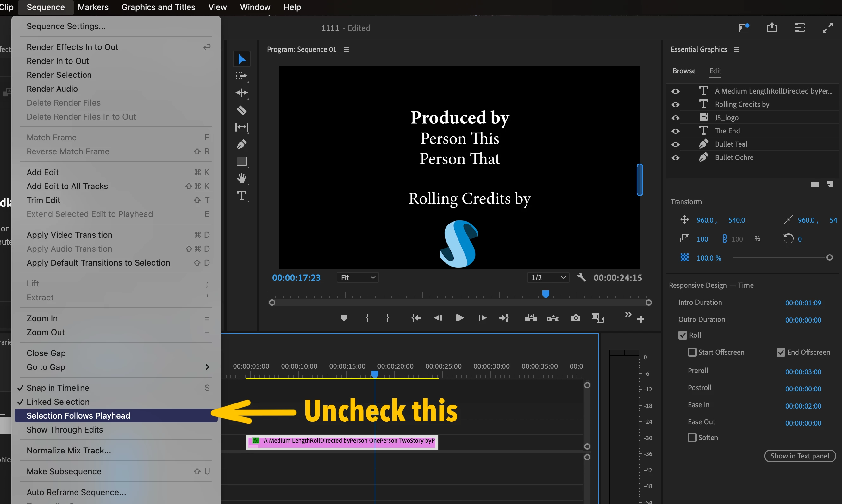Click the Program Monitor playhead marker
Image resolution: width=842 pixels, height=504 pixels.
tap(546, 294)
